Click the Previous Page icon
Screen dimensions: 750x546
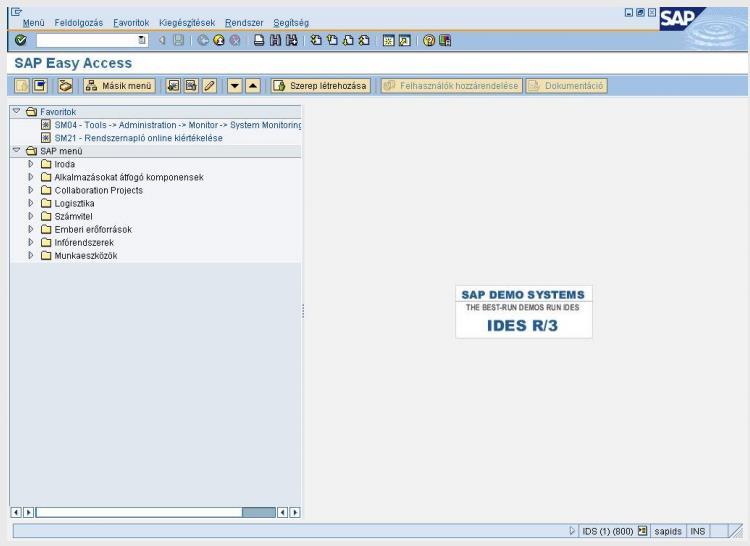click(332, 41)
